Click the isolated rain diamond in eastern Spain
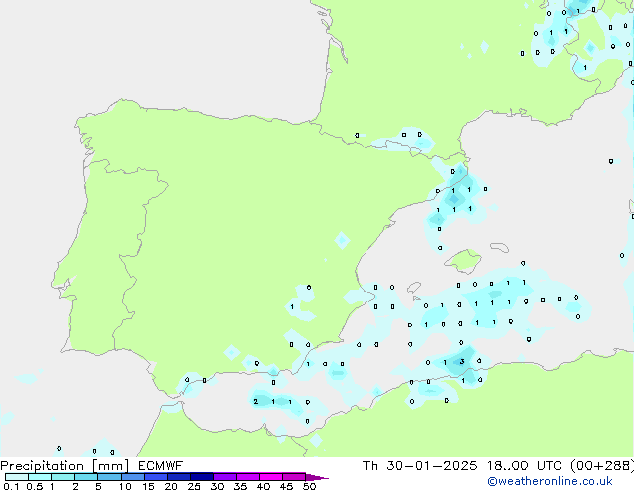 click(342, 240)
